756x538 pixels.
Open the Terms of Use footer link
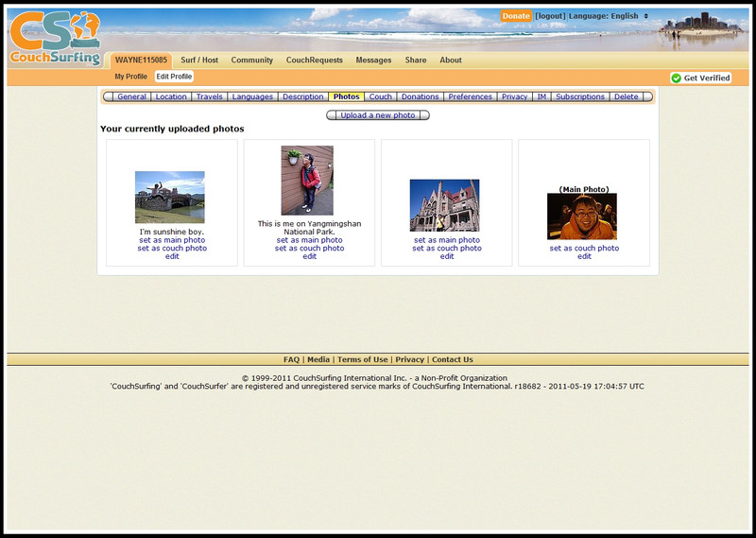pos(363,359)
